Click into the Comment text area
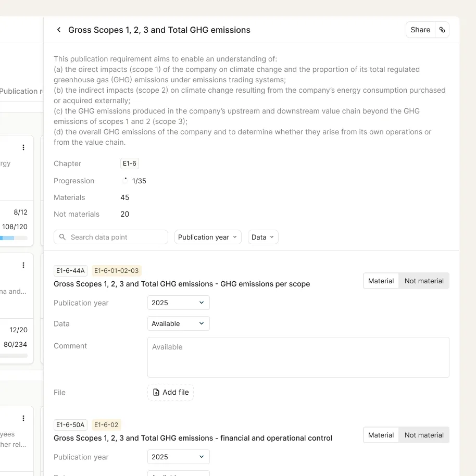This screenshot has width=476, height=476. click(x=298, y=357)
